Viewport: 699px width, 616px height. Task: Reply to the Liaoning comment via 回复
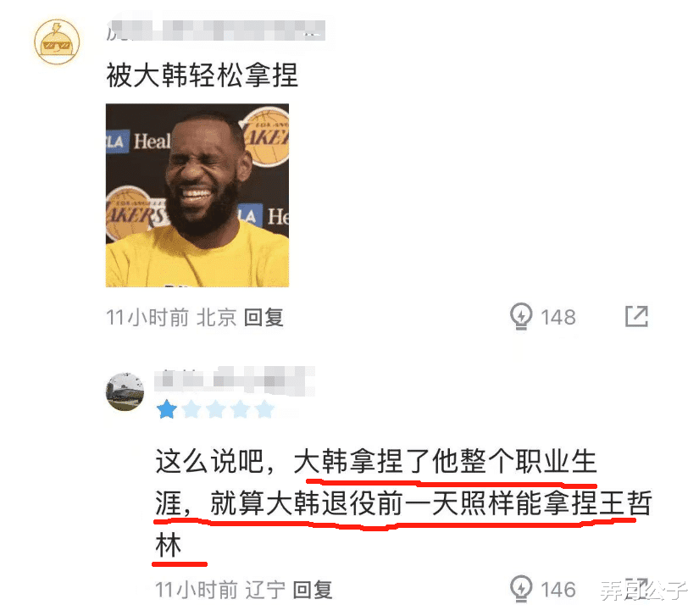(313, 590)
